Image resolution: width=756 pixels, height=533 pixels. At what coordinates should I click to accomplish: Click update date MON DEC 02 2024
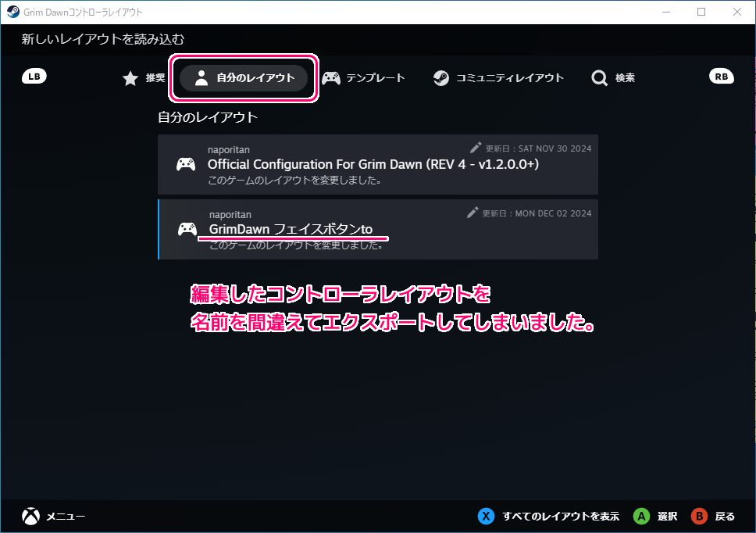[537, 213]
